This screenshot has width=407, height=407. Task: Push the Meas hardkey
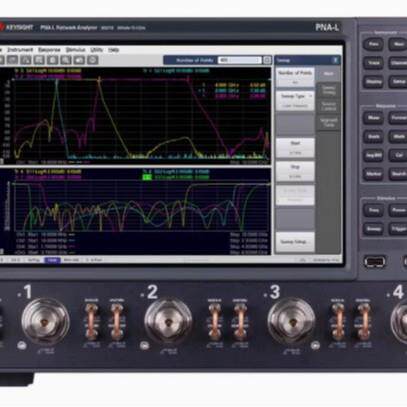[x=373, y=118]
